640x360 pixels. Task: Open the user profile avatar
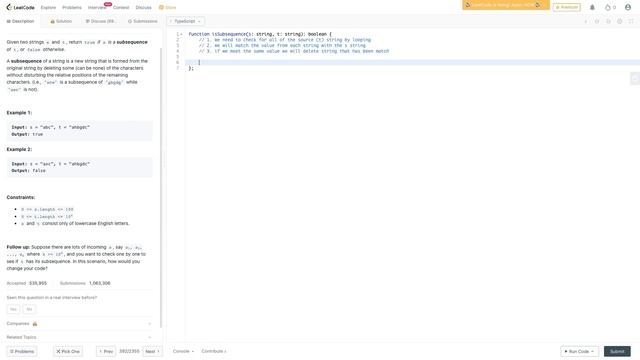point(628,7)
